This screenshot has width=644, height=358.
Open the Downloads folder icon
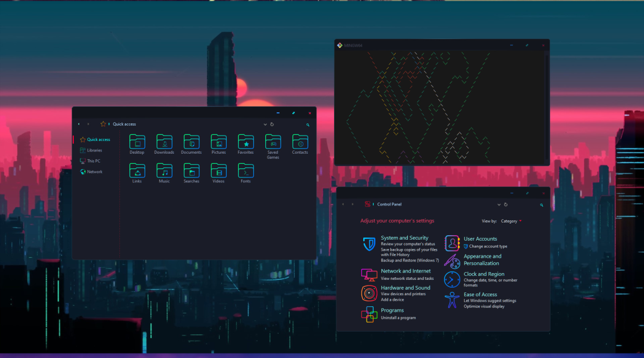pyautogui.click(x=164, y=142)
